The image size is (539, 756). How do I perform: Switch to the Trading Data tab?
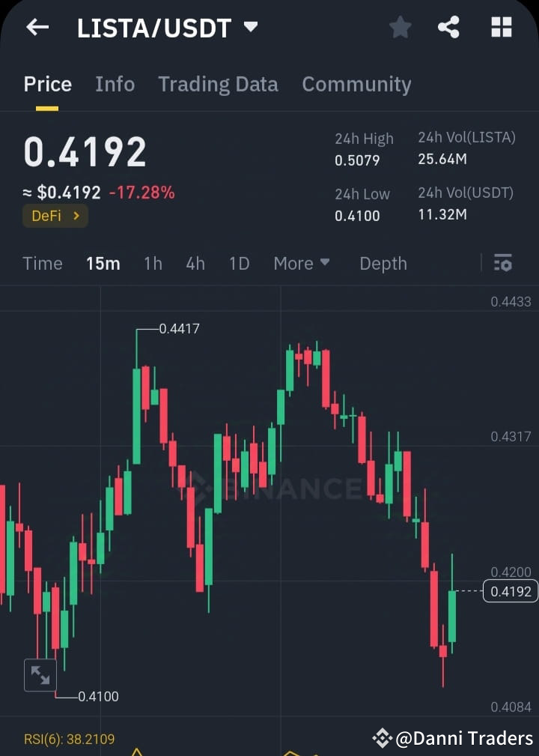click(x=218, y=84)
